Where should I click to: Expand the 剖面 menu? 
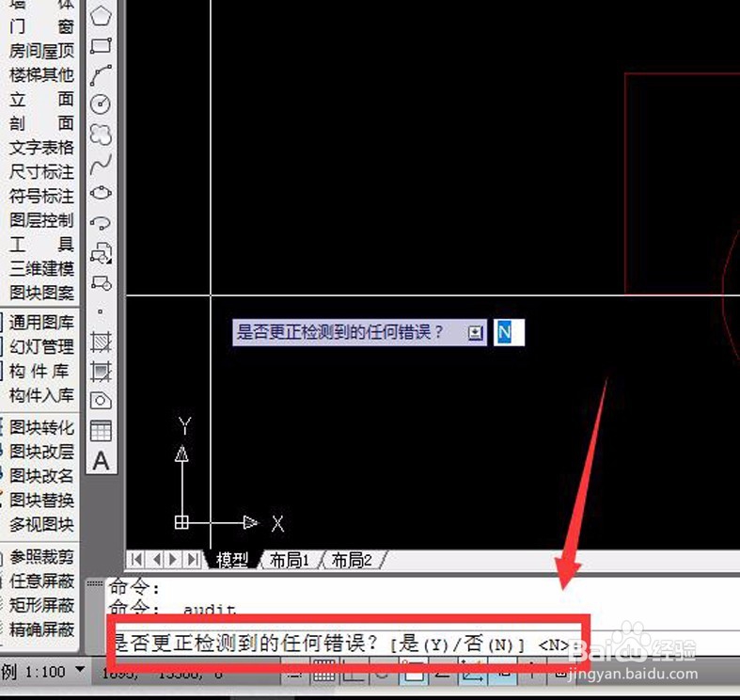pyautogui.click(x=41, y=123)
